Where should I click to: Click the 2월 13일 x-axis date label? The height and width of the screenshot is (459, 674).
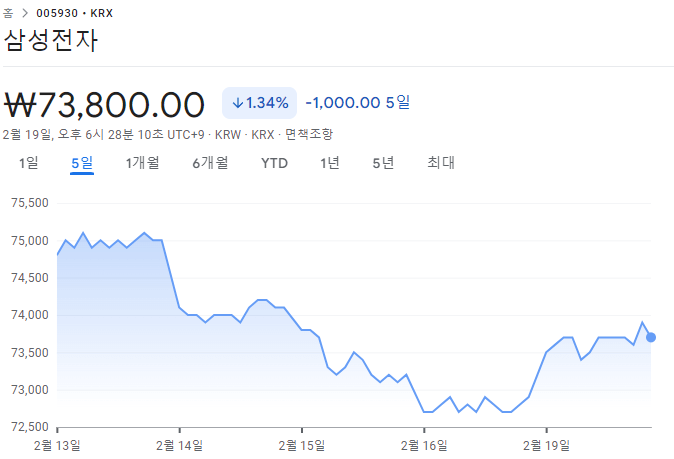(x=57, y=445)
